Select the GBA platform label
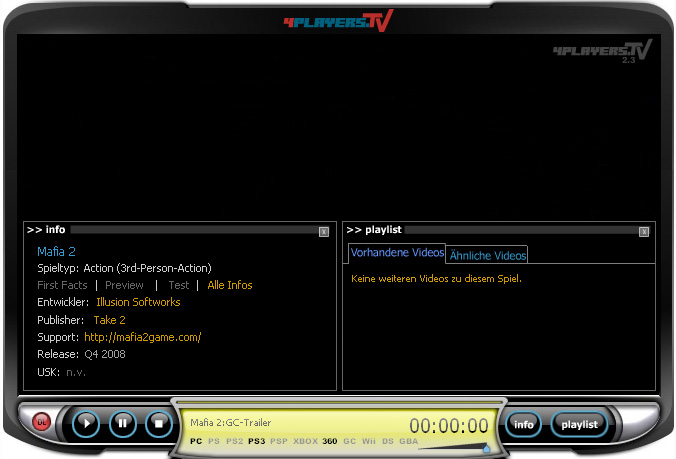Viewport: 676px width, 459px height. pyautogui.click(x=408, y=441)
